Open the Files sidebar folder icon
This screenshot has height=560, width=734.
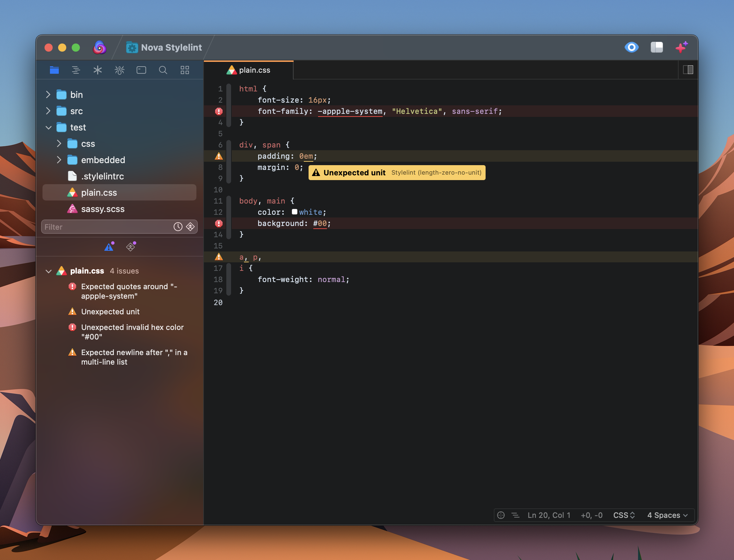pyautogui.click(x=54, y=70)
